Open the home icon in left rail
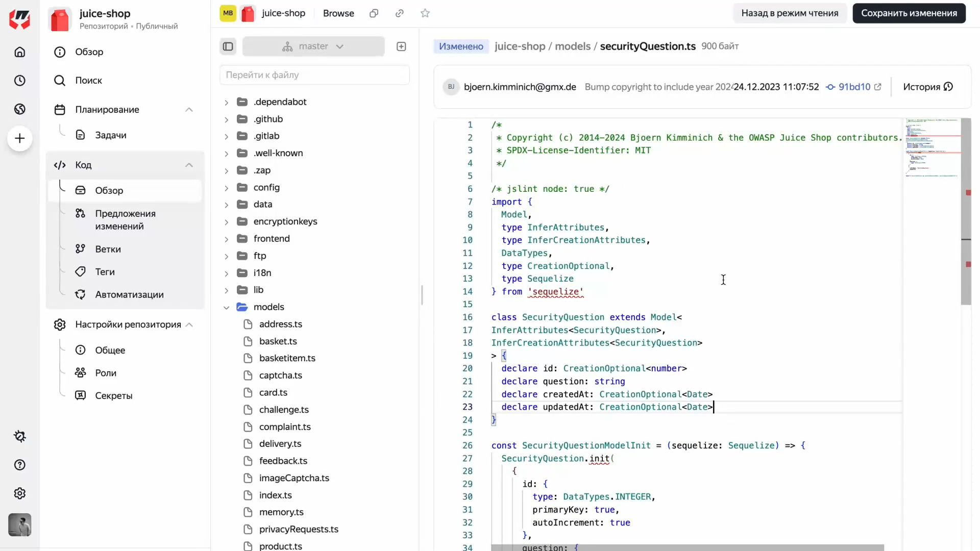The image size is (980, 551). pyautogui.click(x=19, y=52)
